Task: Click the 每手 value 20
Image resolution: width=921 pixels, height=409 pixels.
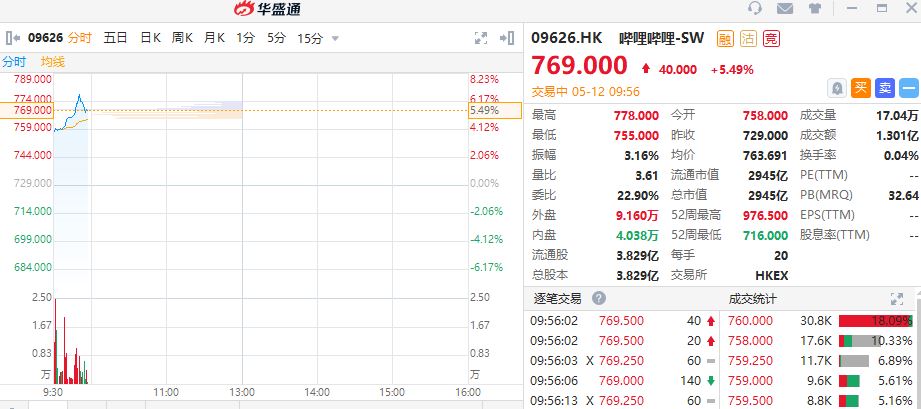Action: tap(781, 255)
